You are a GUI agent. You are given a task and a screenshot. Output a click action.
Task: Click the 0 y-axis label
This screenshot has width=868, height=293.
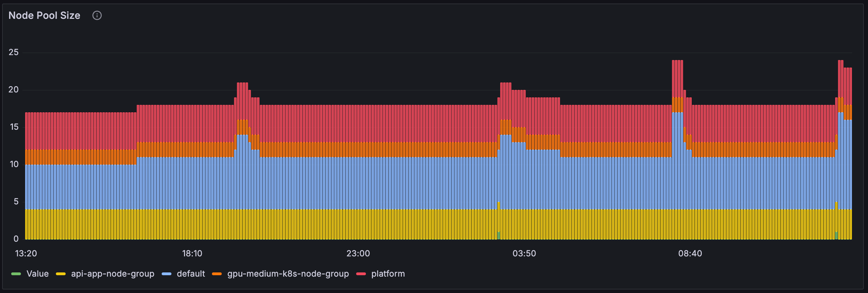point(16,239)
